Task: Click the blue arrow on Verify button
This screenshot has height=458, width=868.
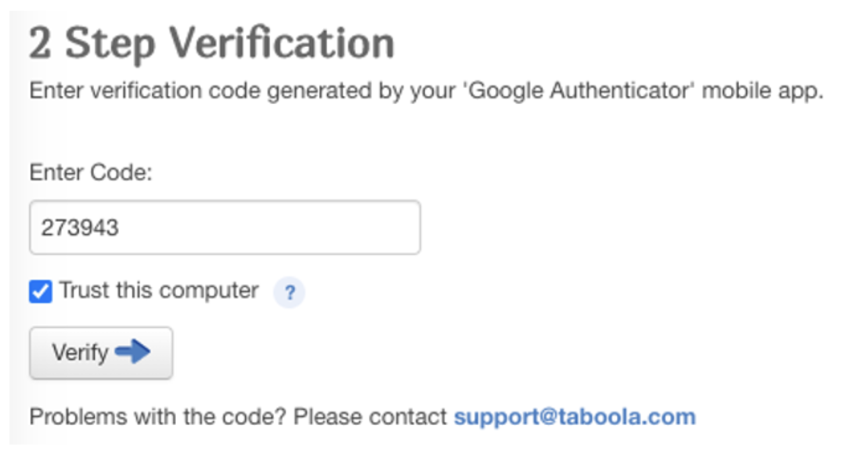Action: [132, 352]
